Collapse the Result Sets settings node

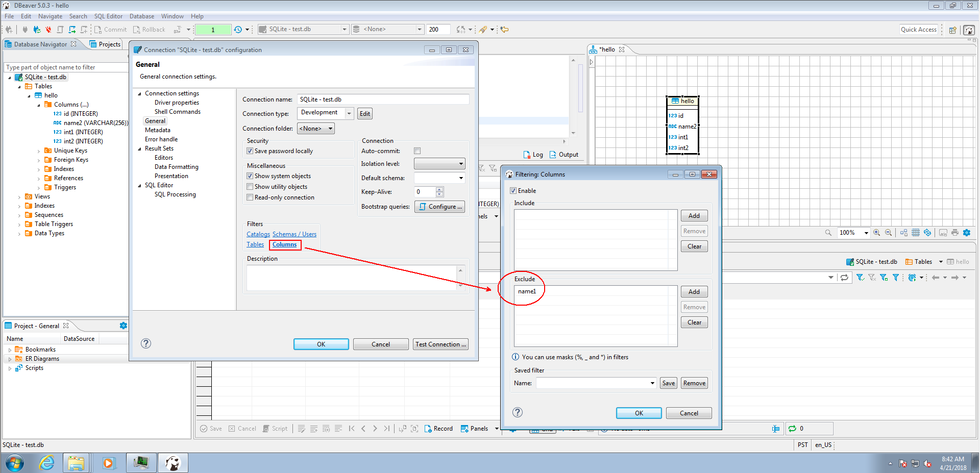pyautogui.click(x=139, y=149)
